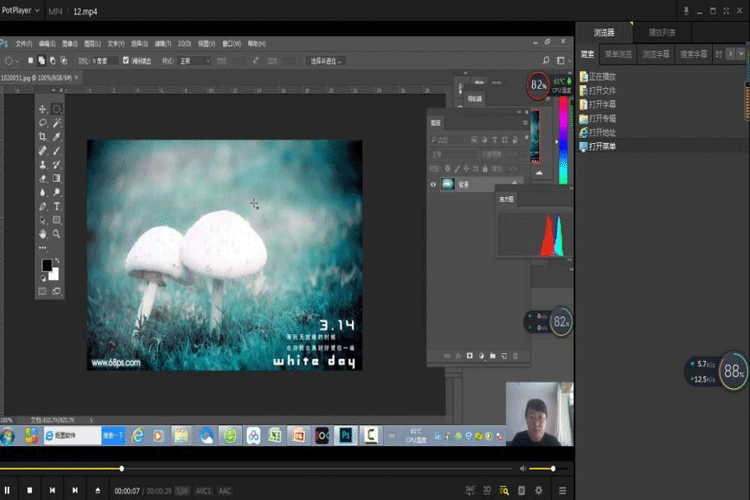Viewport: 750px width, 500px height.
Task: Switch to the 播放列表 tab
Action: (x=662, y=32)
